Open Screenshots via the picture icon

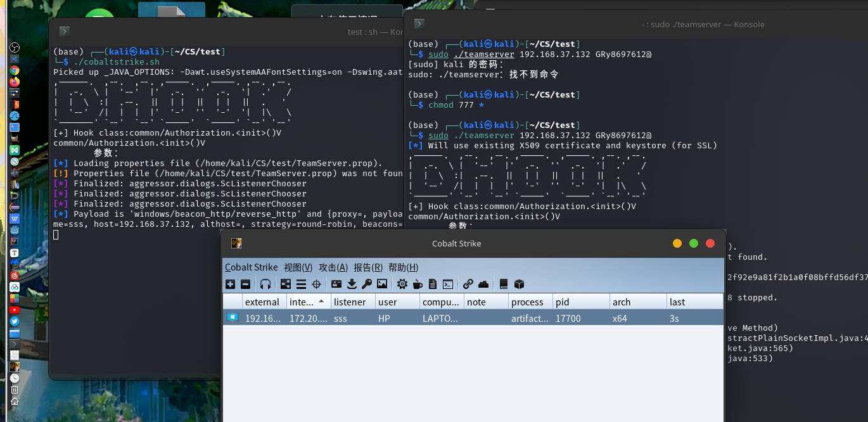[x=382, y=284]
